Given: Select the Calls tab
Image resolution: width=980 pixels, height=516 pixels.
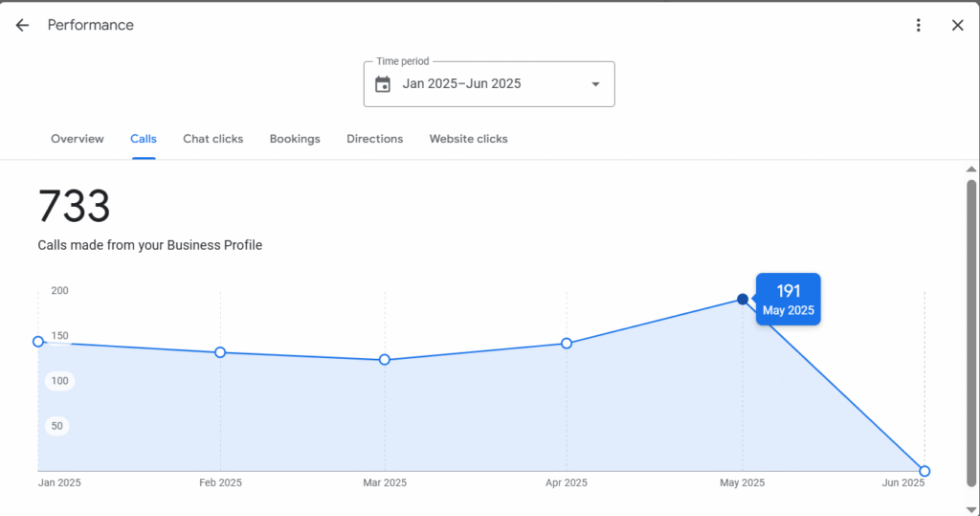Looking at the screenshot, I should click(144, 139).
